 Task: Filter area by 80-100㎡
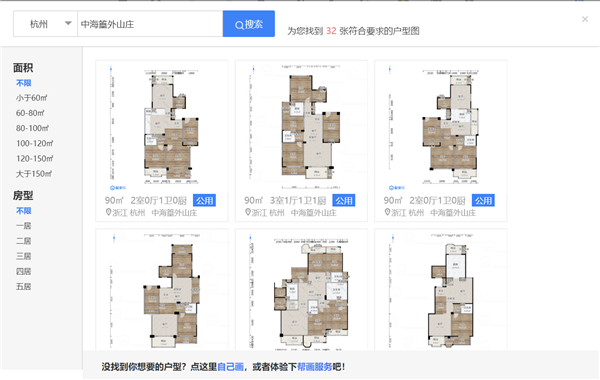33,128
